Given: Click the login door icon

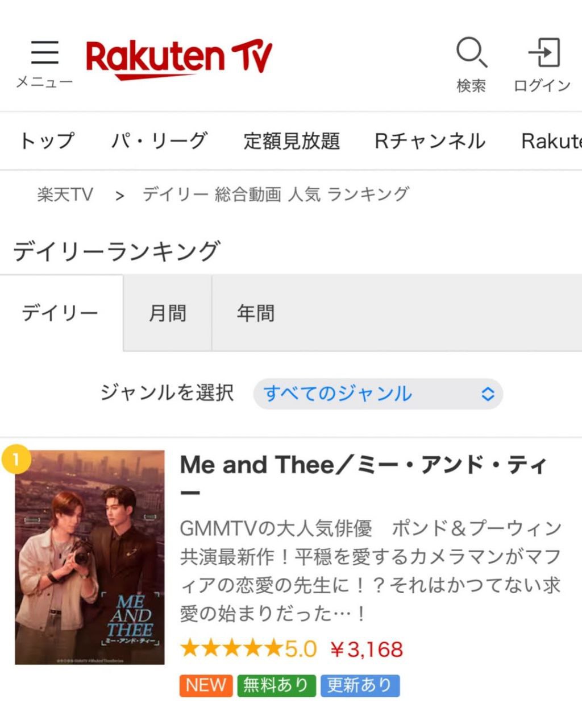Looking at the screenshot, I should 544,53.
